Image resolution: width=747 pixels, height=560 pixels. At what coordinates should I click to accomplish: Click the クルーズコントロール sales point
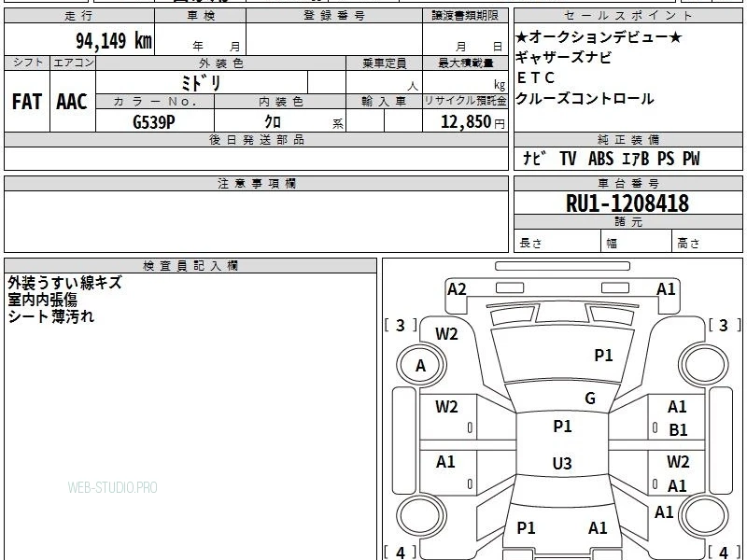585,99
